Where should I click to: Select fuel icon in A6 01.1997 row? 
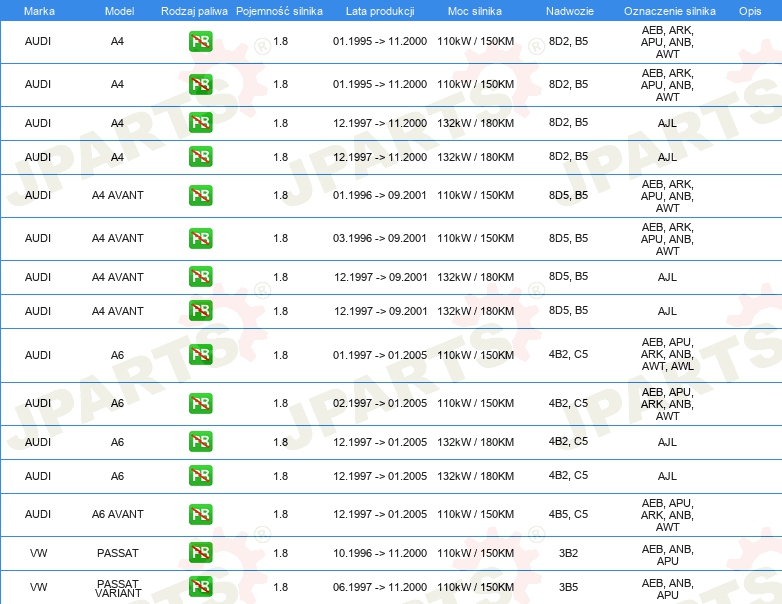(x=200, y=355)
